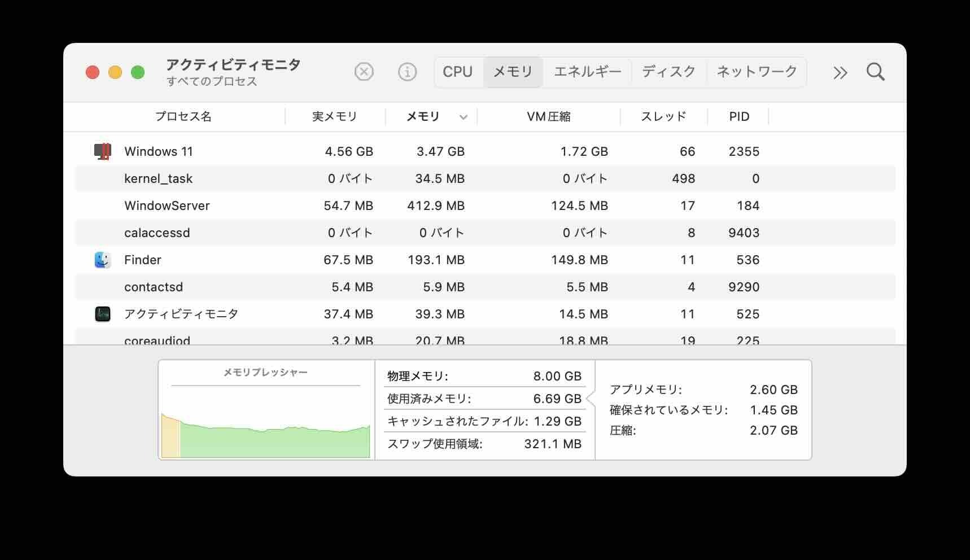Screen dimensions: 970x560
Task: Select the Windows 11 process row
Action: 485,151
